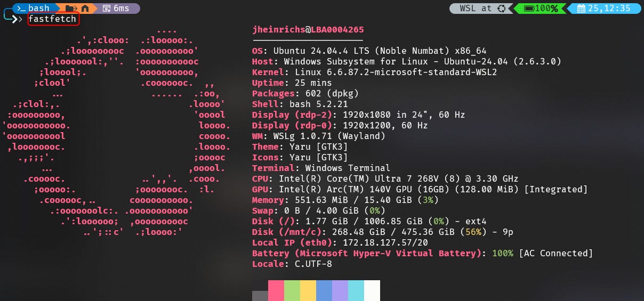
Task: Click the hostname LBA0004265
Action: [x=337, y=30]
